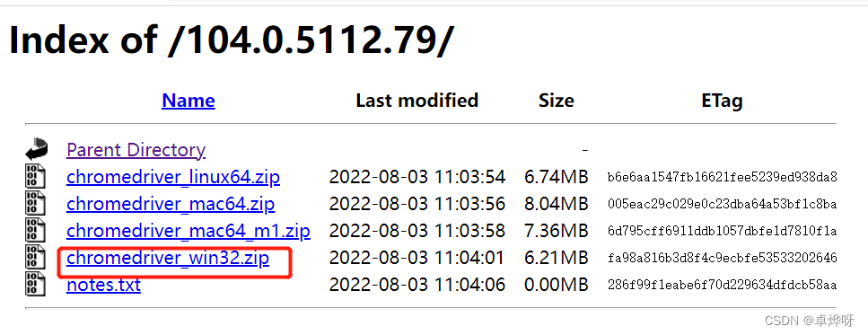
Task: Click the file icon next to chromedriver_win32.zip
Action: (35, 258)
